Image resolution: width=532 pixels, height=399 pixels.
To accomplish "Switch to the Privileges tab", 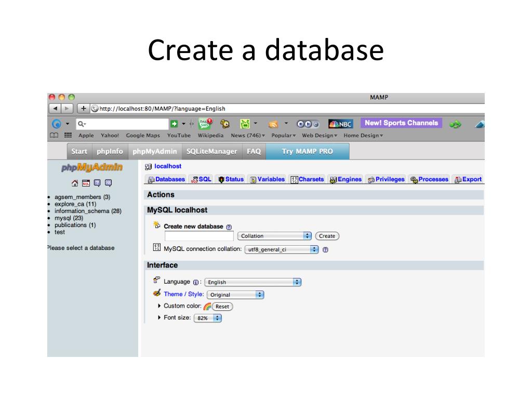I will pos(386,179).
